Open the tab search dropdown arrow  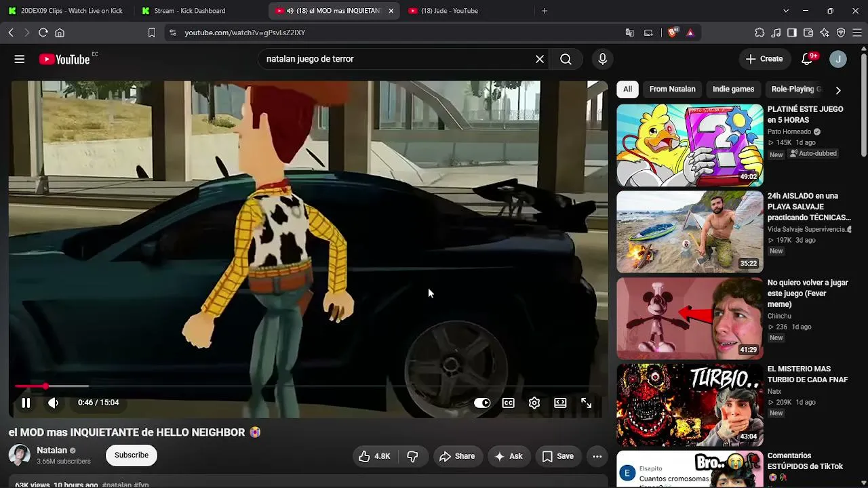click(786, 11)
